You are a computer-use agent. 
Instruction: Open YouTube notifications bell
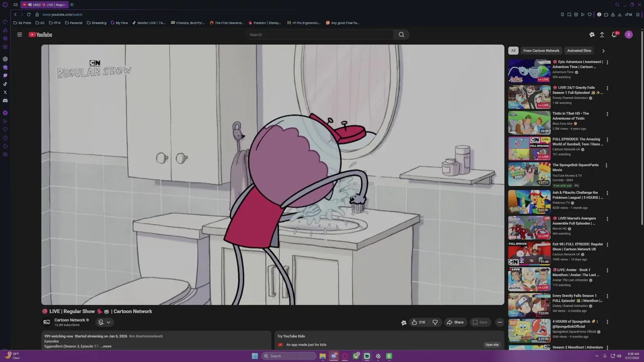coord(614,35)
